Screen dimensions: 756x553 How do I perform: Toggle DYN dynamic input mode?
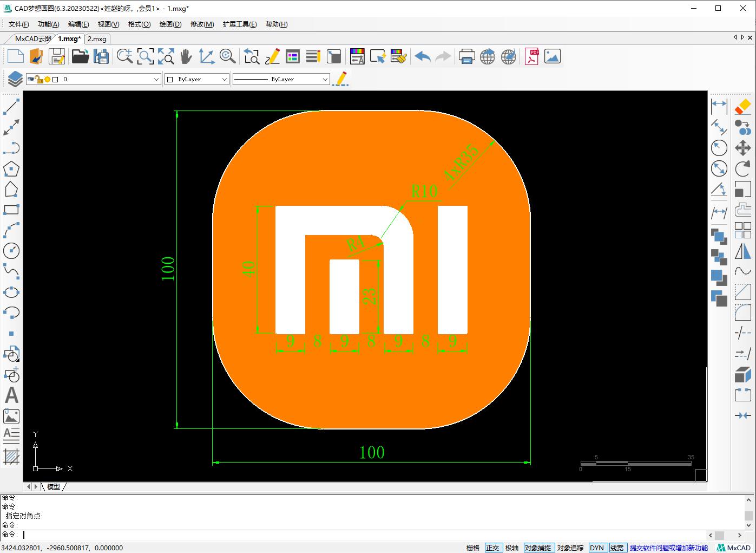(597, 548)
